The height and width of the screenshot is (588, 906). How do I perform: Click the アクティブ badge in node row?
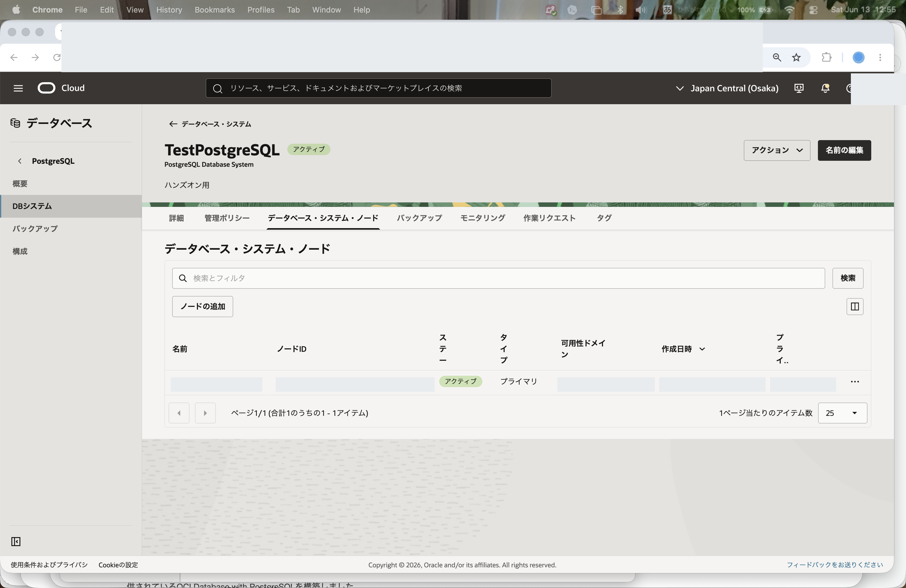point(460,381)
